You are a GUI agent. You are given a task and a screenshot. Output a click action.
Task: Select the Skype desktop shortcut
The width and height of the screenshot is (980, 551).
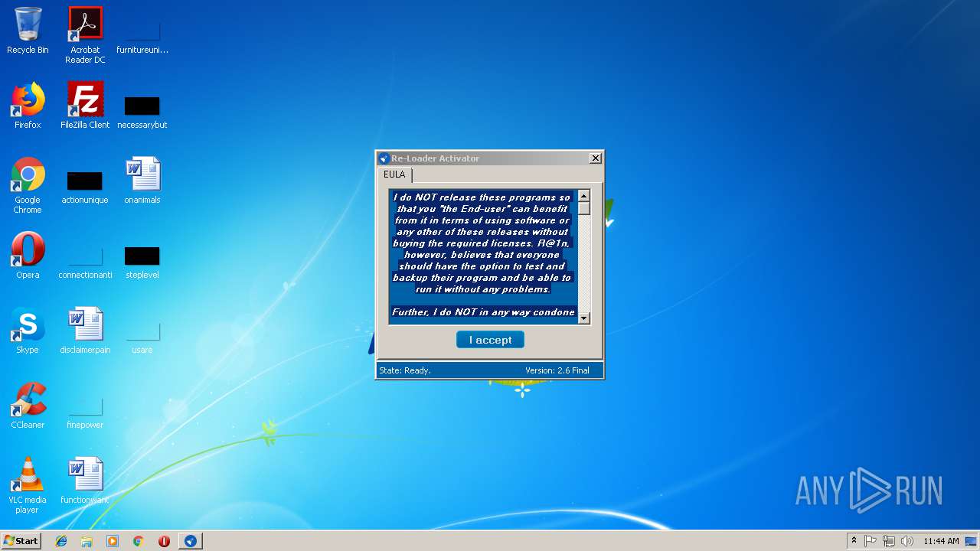28,331
